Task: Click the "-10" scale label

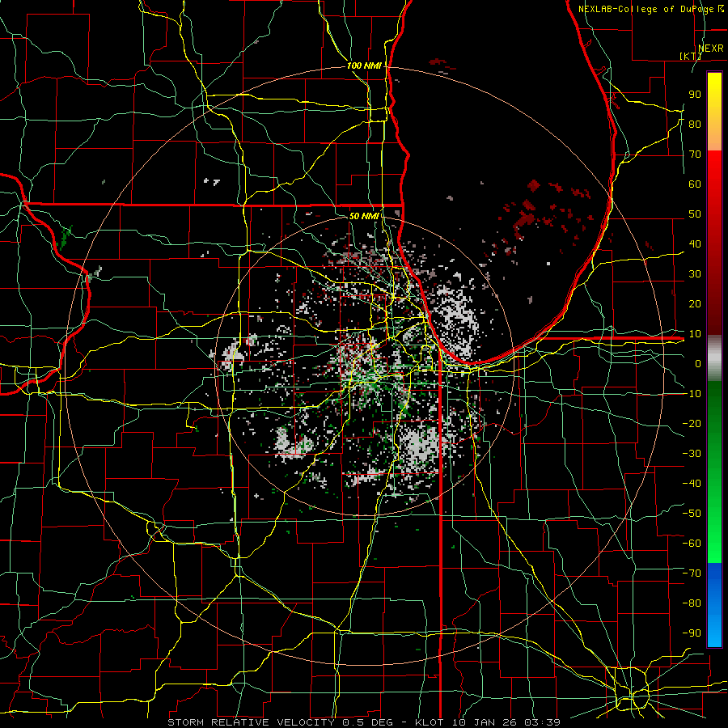Action: click(x=692, y=394)
